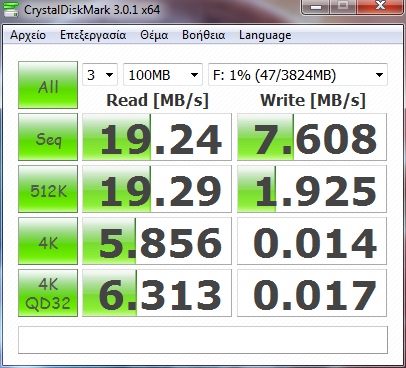Select the Seq read value 19.24
Image resolution: width=406 pixels, height=368 pixels.
157,137
